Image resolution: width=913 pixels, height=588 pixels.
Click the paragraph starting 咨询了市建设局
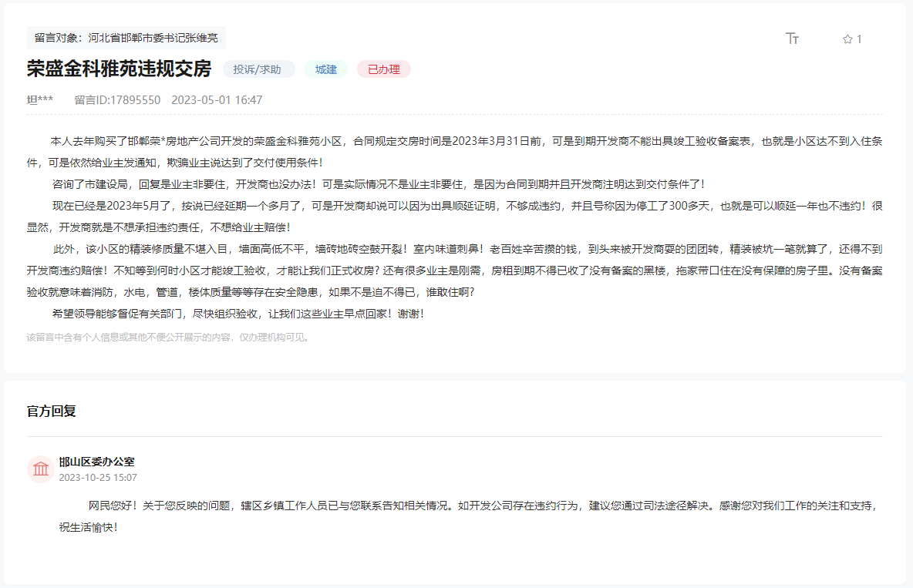click(379, 184)
